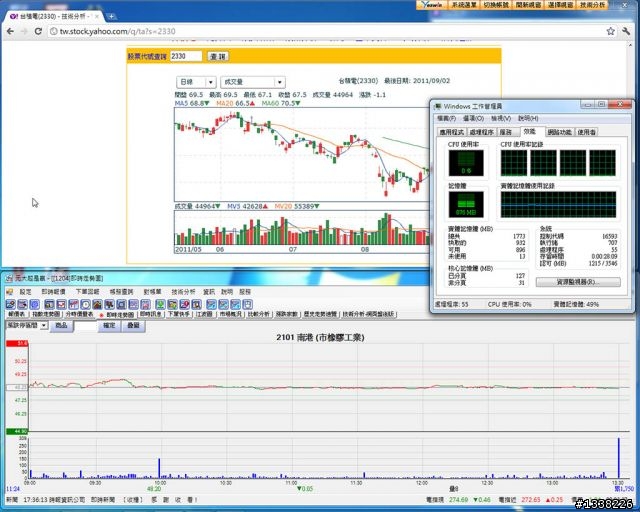Viewport: 640px width, 512px height.
Task: Select the 即時走勢圖 tab
Action: point(117,315)
